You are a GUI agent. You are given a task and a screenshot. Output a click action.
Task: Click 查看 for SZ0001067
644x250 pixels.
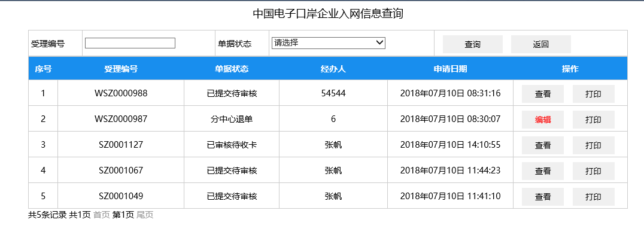point(543,171)
